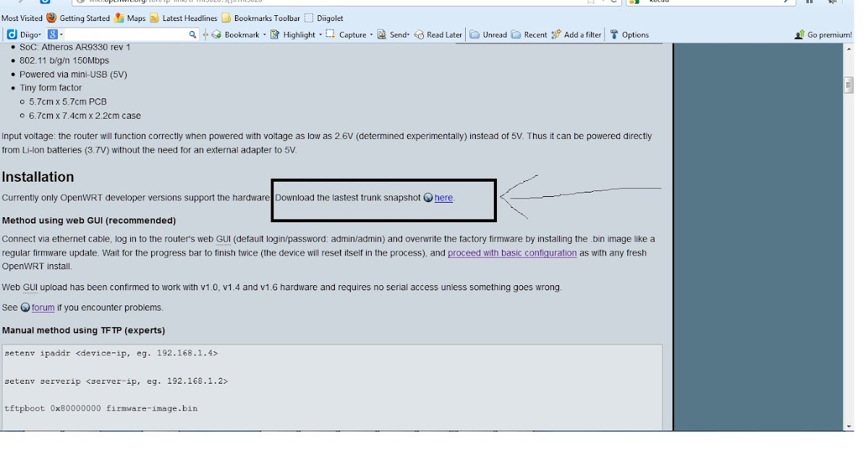
Task: Click Add a filter
Action: [x=576, y=35]
